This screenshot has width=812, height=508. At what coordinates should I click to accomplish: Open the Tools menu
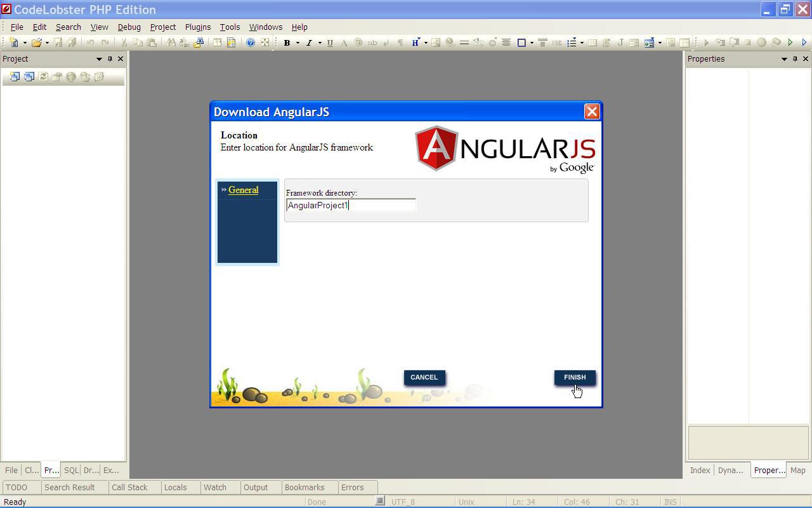tap(230, 27)
